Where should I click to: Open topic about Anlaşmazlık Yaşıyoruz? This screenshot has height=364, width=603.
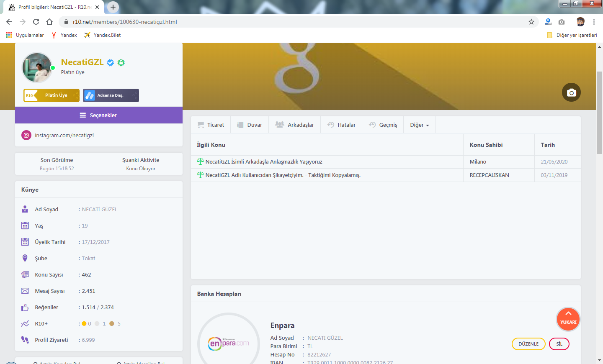[264, 161]
